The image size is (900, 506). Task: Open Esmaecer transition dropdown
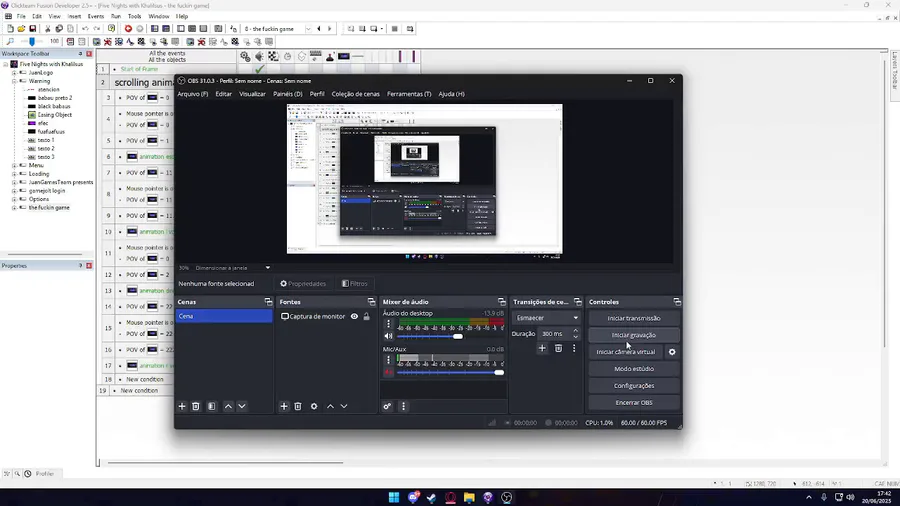point(547,318)
